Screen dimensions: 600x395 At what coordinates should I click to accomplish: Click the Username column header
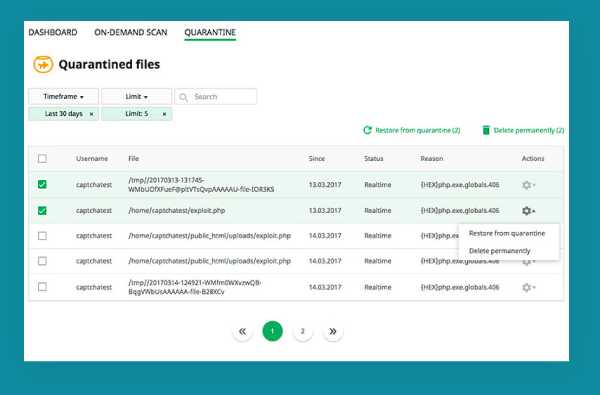click(92, 158)
